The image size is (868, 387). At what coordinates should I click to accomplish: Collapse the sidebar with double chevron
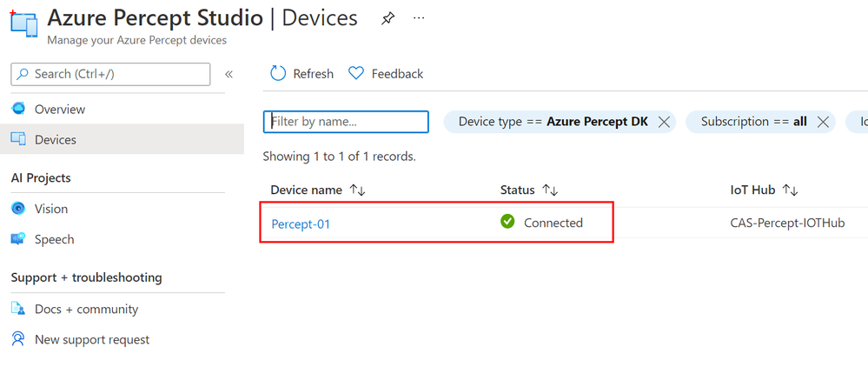(x=229, y=74)
